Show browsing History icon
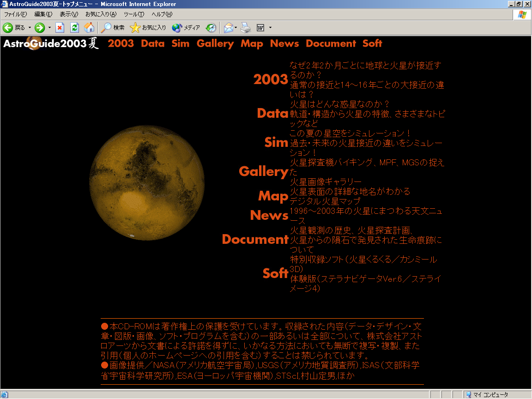The width and height of the screenshot is (532, 399). point(211,28)
